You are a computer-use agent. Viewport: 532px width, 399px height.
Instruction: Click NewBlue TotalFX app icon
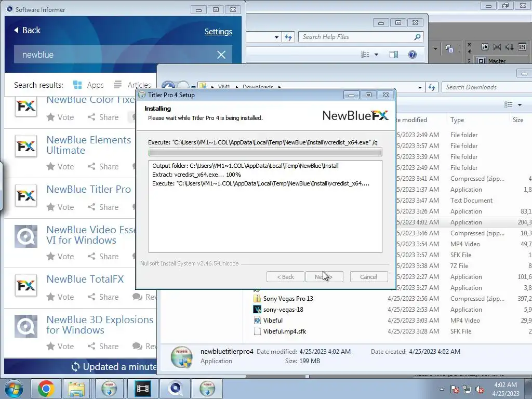click(x=26, y=285)
